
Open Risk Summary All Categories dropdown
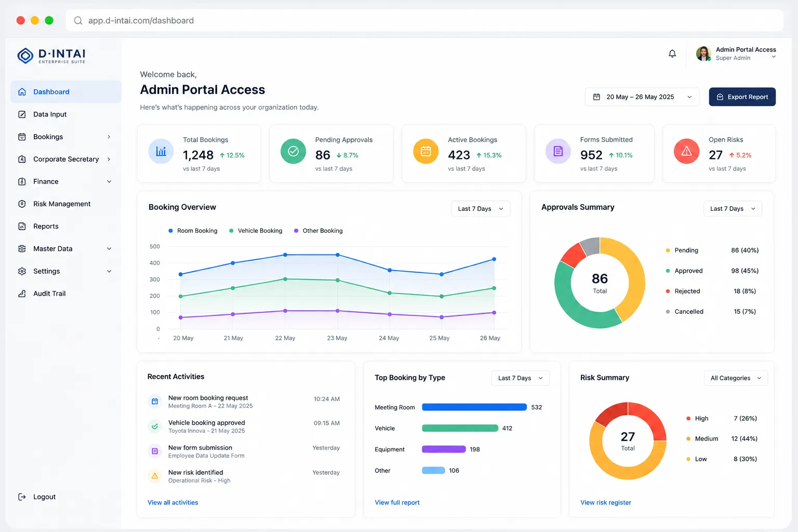(736, 378)
